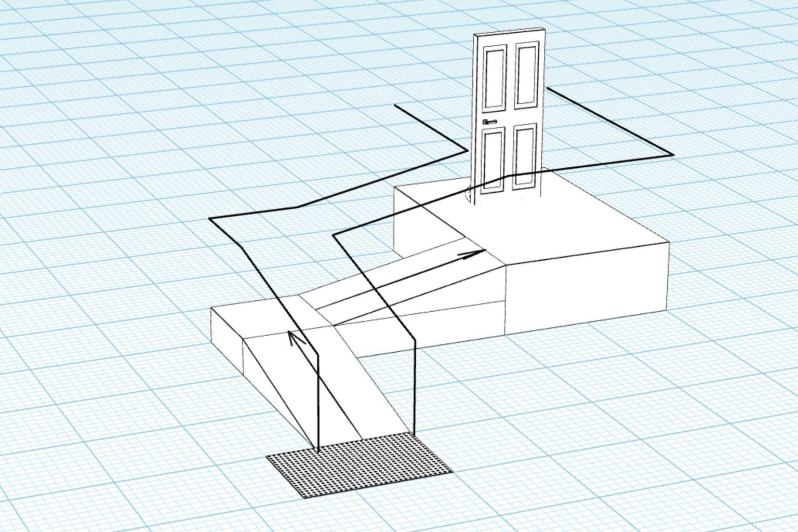Viewport: 798px width, 532px height.
Task: Select the leftmost corner of the left handrail
Action: point(210,219)
